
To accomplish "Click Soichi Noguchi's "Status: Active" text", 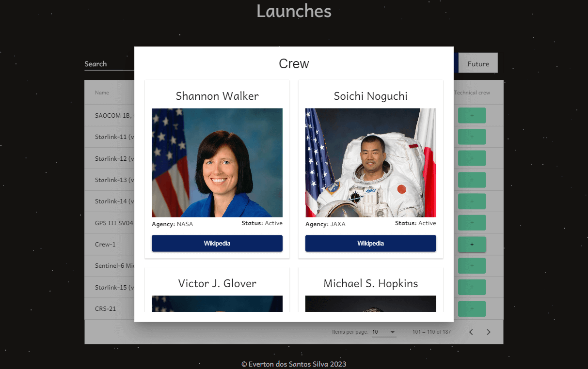I will pyautogui.click(x=415, y=223).
